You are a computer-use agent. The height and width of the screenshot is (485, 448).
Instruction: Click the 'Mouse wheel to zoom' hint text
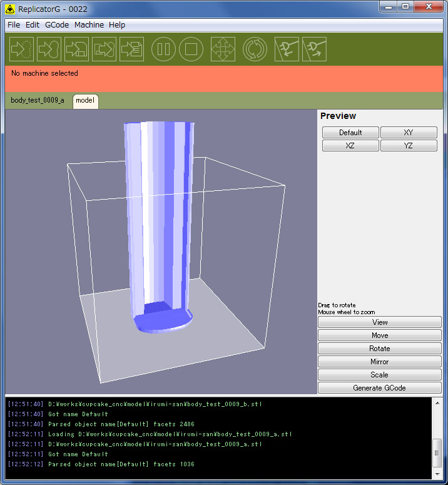(x=347, y=312)
